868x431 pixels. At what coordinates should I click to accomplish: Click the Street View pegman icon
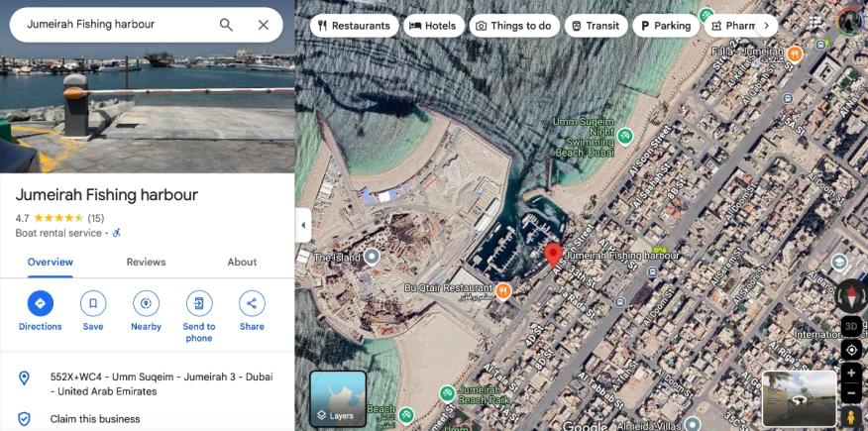(851, 416)
